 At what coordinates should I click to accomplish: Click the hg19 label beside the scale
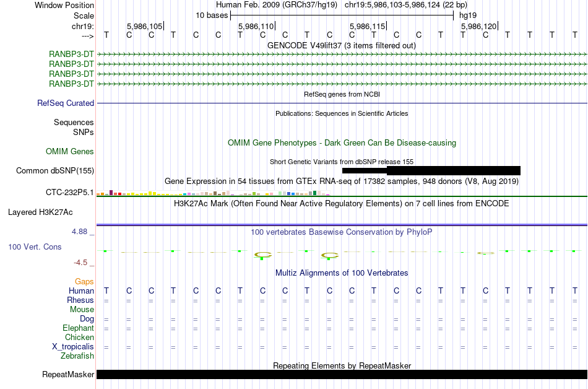(468, 15)
